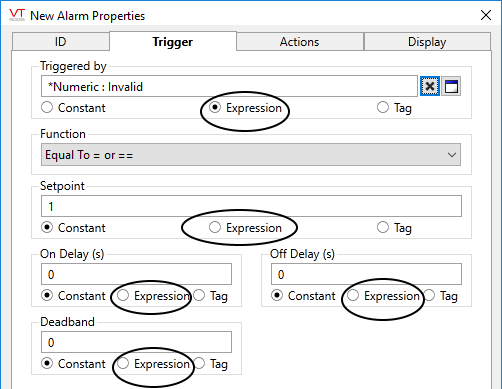Open the tag browser window icon
The width and height of the screenshot is (502, 389).
pyautogui.click(x=451, y=86)
